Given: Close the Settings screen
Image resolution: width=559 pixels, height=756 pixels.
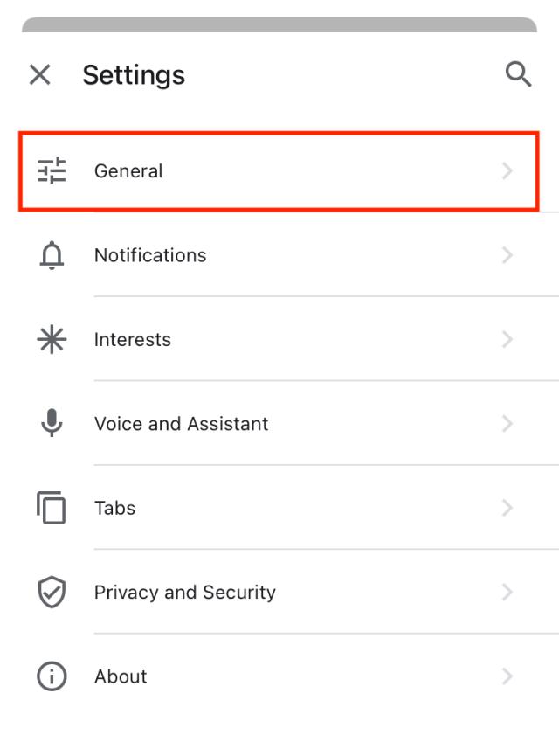Looking at the screenshot, I should (x=40, y=75).
